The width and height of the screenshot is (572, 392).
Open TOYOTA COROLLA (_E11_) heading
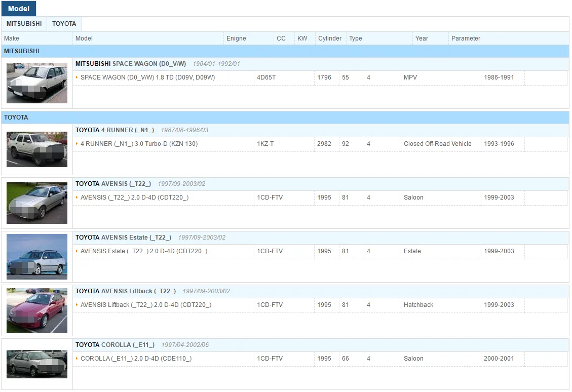(x=115, y=344)
